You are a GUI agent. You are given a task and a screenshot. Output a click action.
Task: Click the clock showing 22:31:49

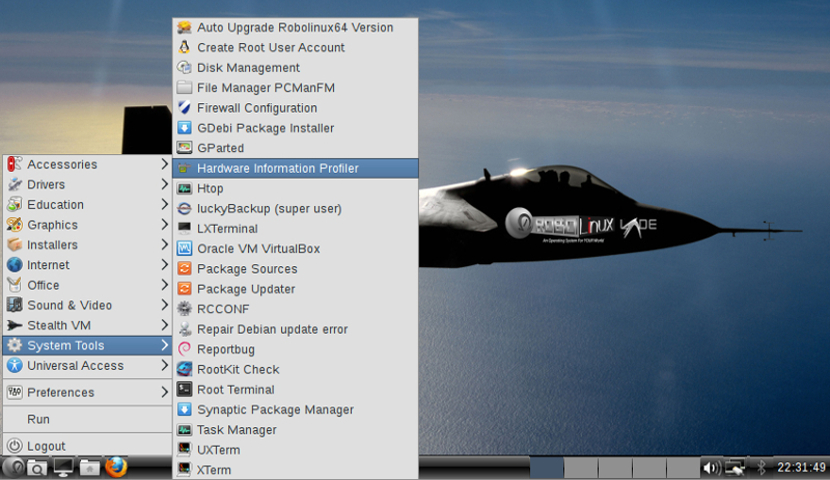(x=799, y=467)
